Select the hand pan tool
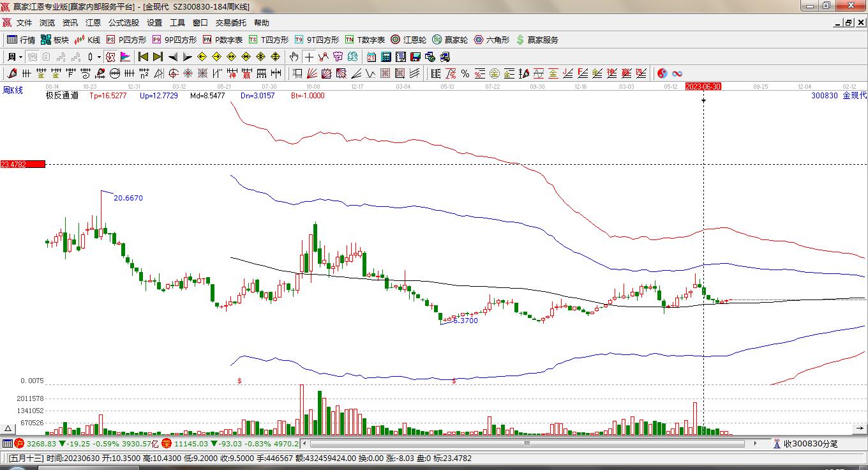 [x=294, y=57]
